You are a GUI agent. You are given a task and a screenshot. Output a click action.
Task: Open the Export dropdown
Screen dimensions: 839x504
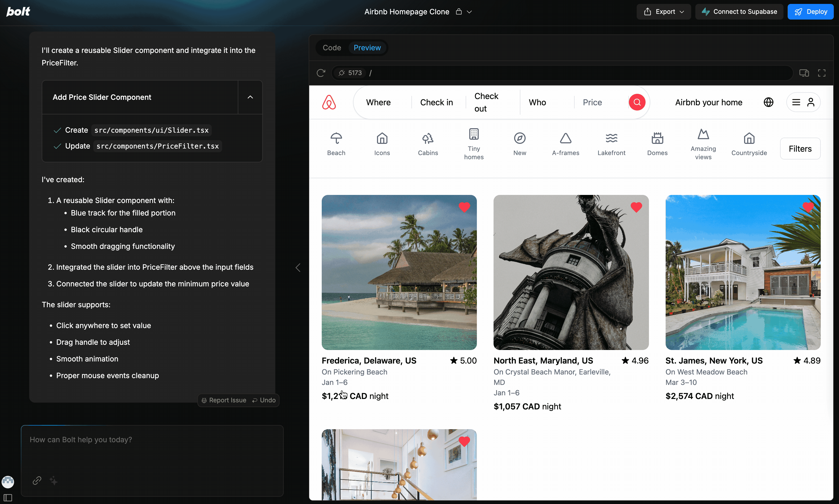click(x=664, y=11)
